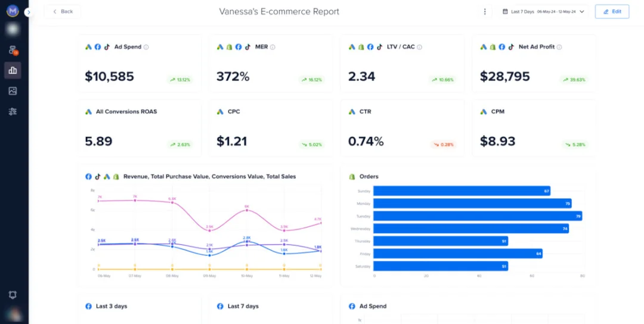Click the 372% MER value
The image size is (644, 324).
(233, 76)
